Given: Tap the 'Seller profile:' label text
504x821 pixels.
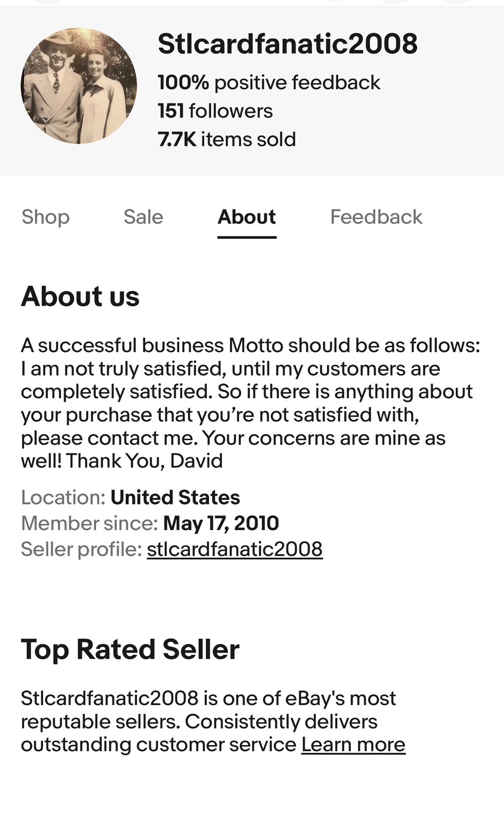Looking at the screenshot, I should pyautogui.click(x=81, y=550).
